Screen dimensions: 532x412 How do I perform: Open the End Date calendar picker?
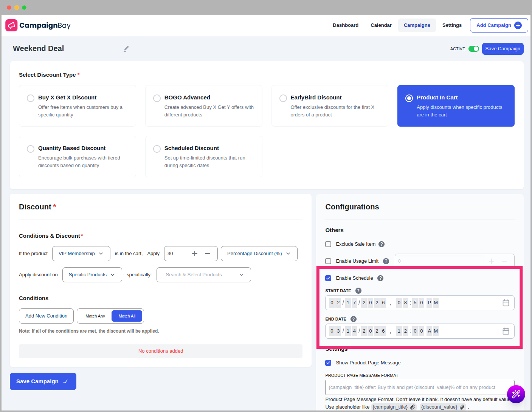click(506, 331)
